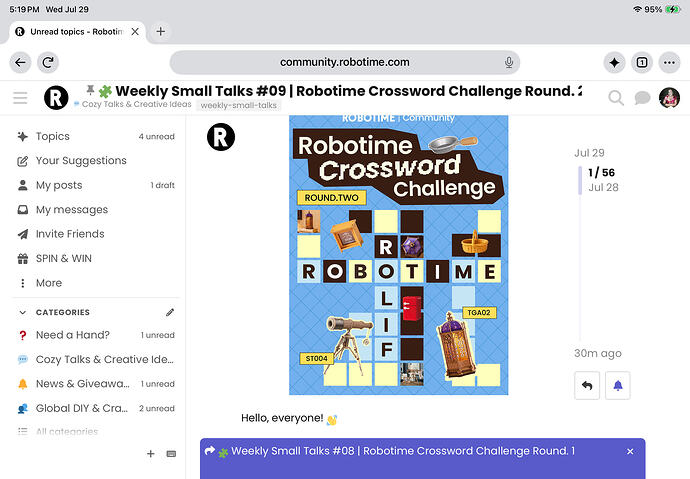The height and width of the screenshot is (479, 690).
Task: Open the browser three-dot menu
Action: 669,62
